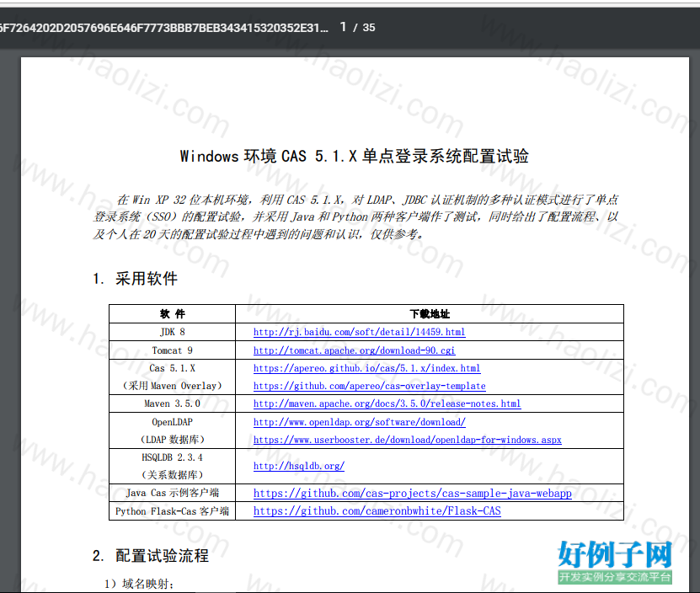Screen dimensions: 700x593
Task: Click the JDK 8 table cell
Action: coord(173,332)
